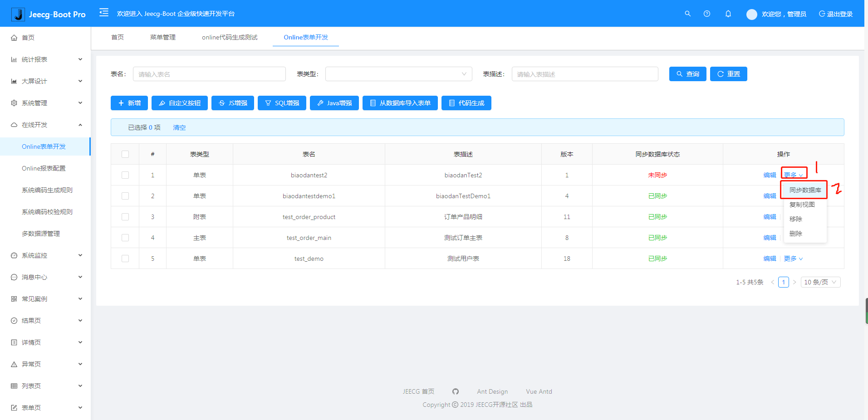This screenshot has height=420, width=868.
Task: Click the 代码生成 button
Action: coord(466,103)
